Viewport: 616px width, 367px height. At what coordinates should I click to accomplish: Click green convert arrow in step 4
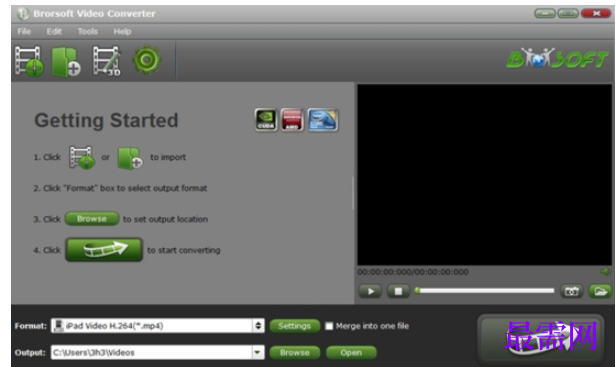pos(104,250)
